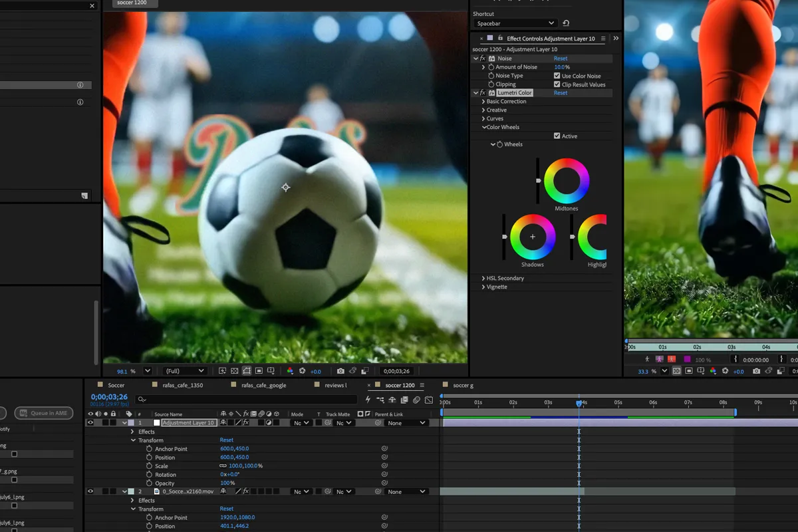Click Reset for the Lumetri Color effect

(561, 93)
